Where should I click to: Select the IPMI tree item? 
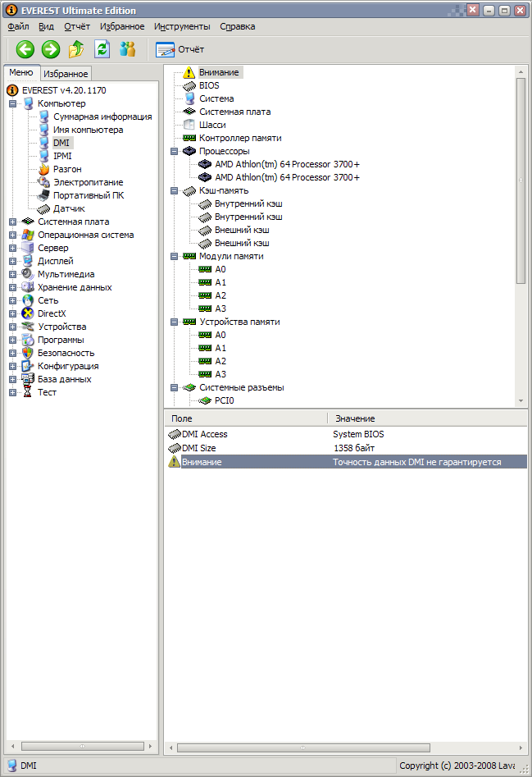pyautogui.click(x=62, y=156)
